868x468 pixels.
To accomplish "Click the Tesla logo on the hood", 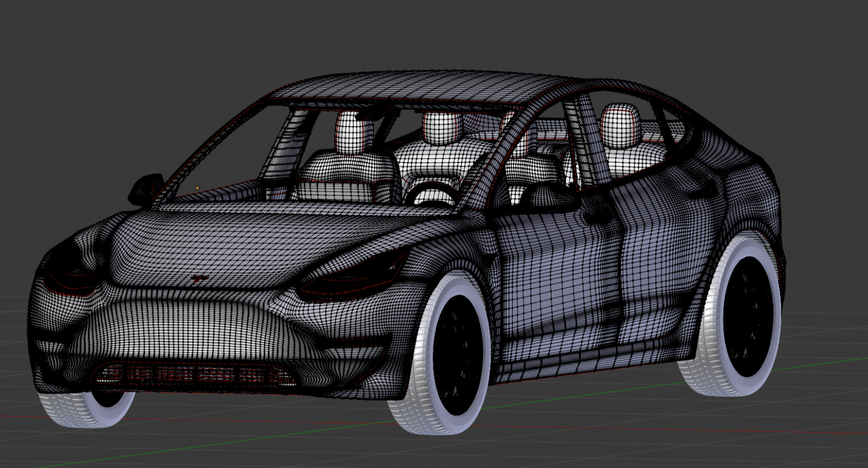I will tap(199, 278).
